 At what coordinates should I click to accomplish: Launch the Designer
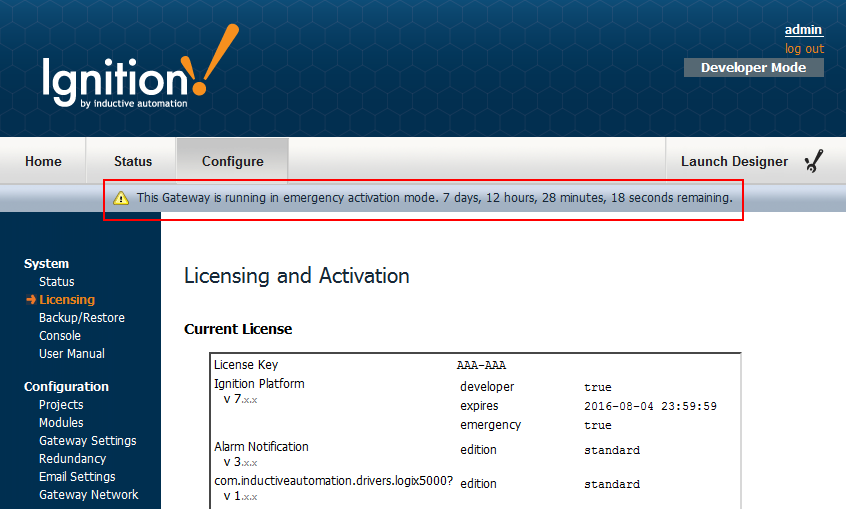click(734, 161)
